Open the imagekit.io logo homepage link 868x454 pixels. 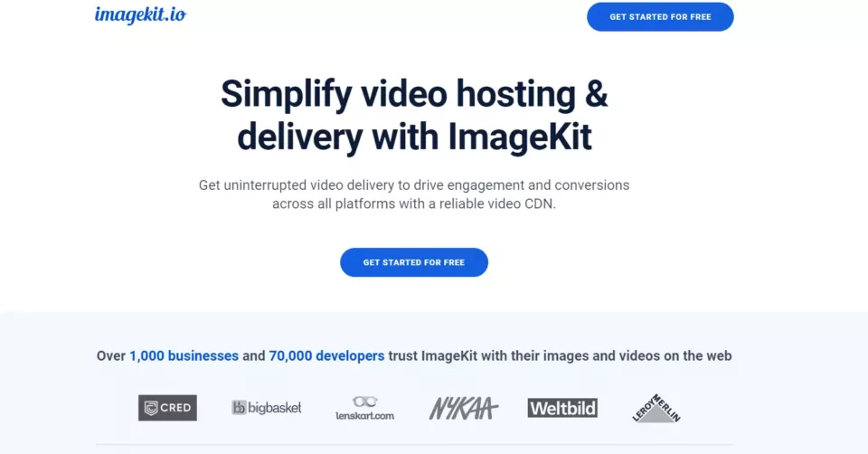141,15
